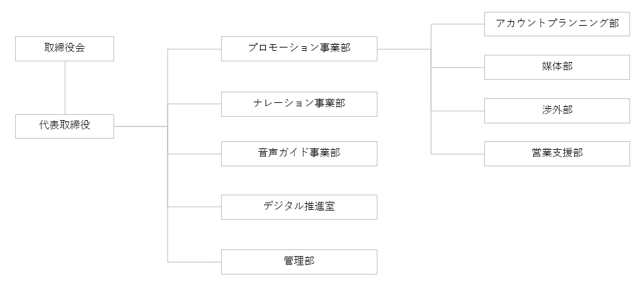Viewport: 644px width, 289px height.
Task: Click the horizontal line leaving 代表取締役 box
Action: pos(140,126)
